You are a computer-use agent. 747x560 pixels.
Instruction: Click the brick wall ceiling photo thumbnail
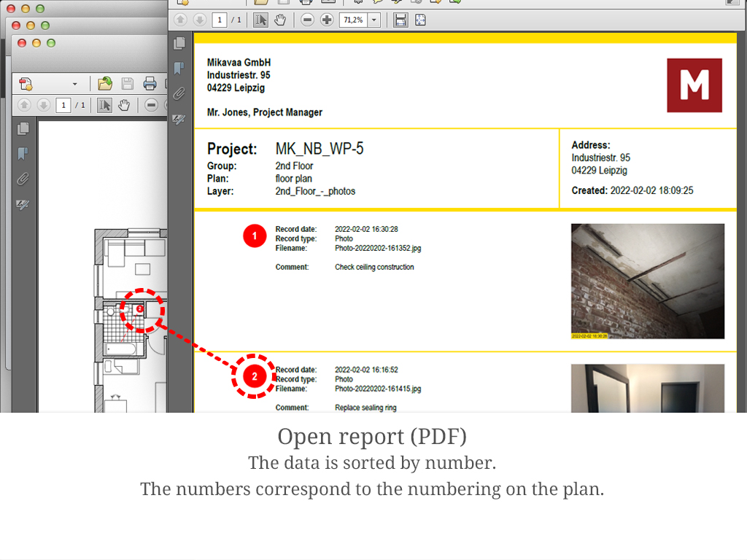pos(648,281)
